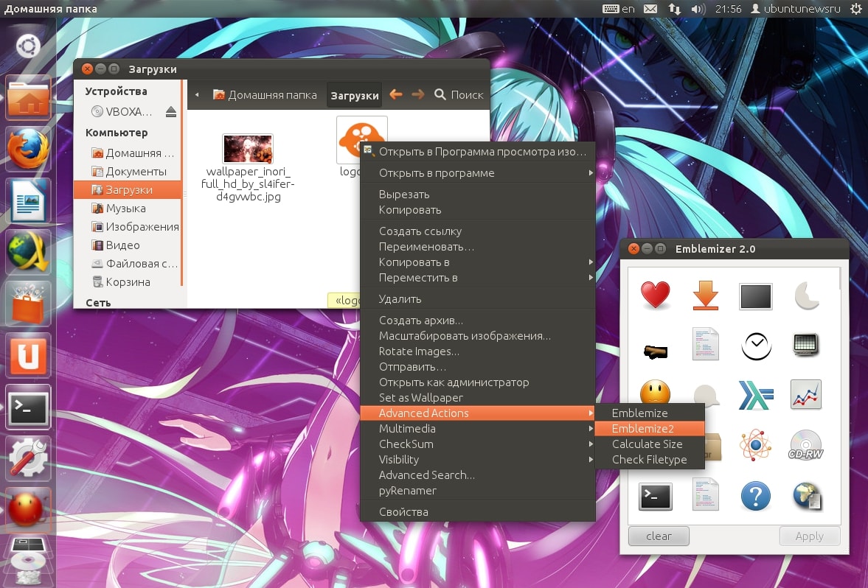Expand the CheckSum submenu
868x588 pixels.
point(478,444)
